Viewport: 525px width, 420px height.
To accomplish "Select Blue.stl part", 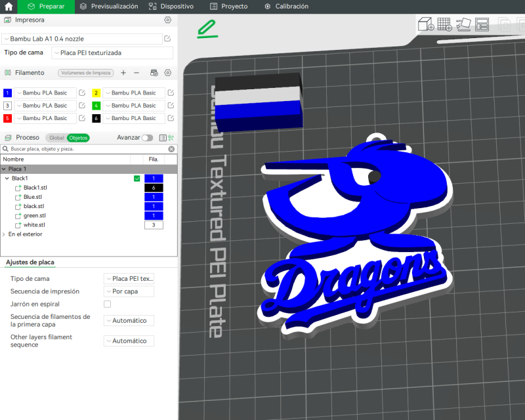I will click(x=33, y=198).
